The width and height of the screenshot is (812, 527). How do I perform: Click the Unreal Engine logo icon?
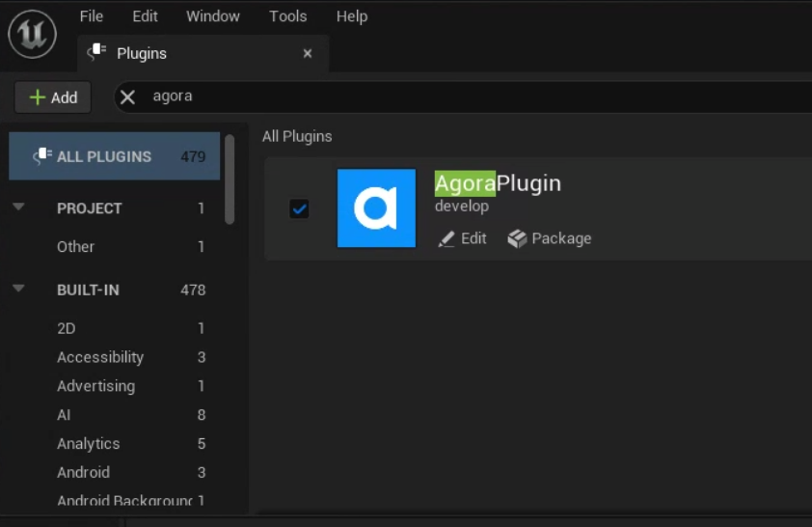tap(32, 34)
